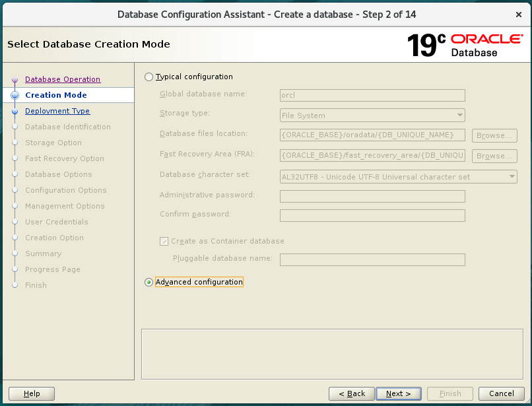
Task: Click the Administrative password field
Action: pyautogui.click(x=372, y=196)
